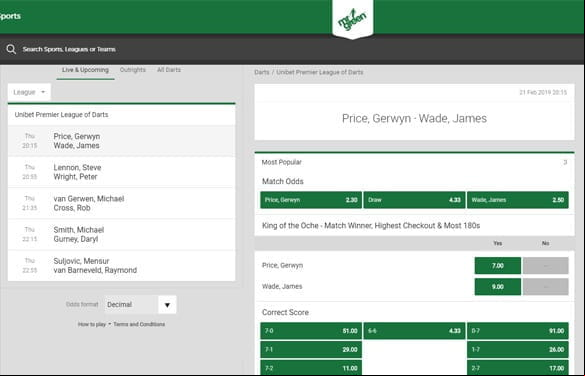The width and height of the screenshot is (585, 376).
Task: Select Smith, Michael vs Gurney, Daryl match
Action: click(122, 234)
